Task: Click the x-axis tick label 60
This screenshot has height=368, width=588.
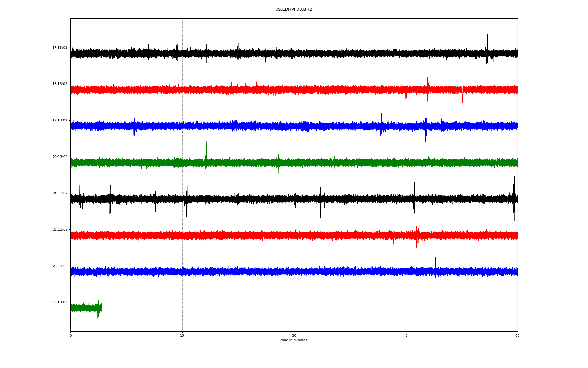Action: click(517, 335)
